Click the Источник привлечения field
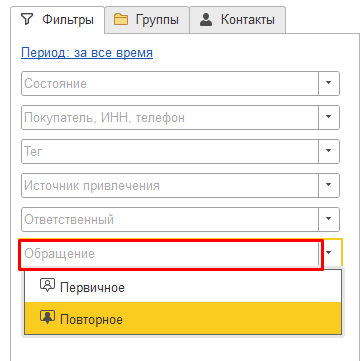 coord(170,185)
